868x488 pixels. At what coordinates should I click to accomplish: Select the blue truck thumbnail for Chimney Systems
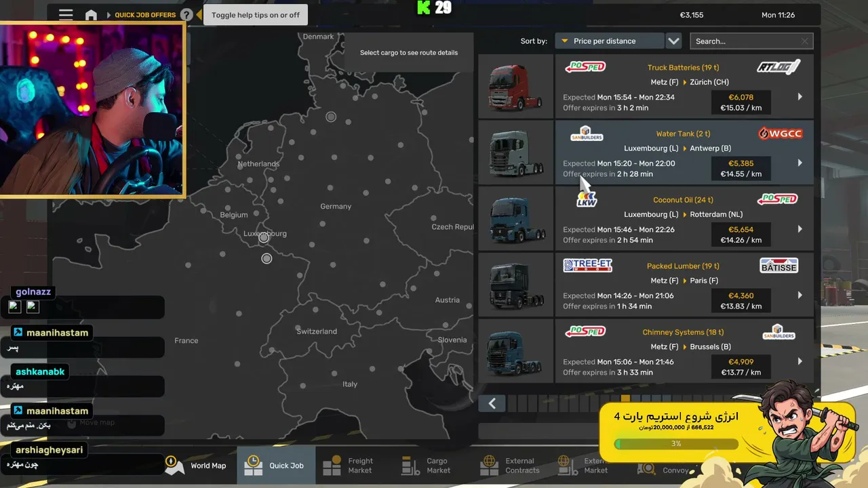tap(516, 351)
